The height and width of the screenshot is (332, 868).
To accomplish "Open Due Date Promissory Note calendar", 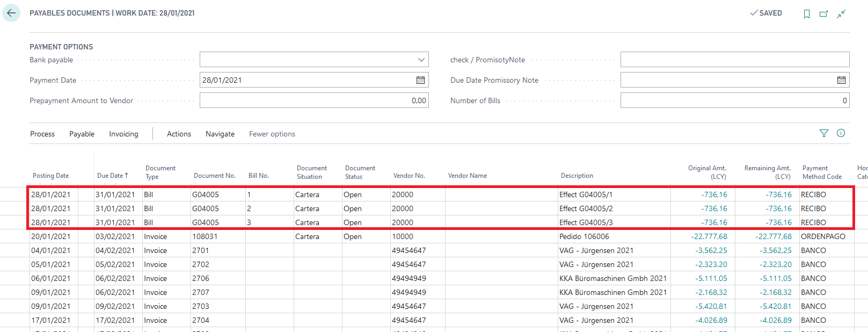I will pyautogui.click(x=842, y=80).
